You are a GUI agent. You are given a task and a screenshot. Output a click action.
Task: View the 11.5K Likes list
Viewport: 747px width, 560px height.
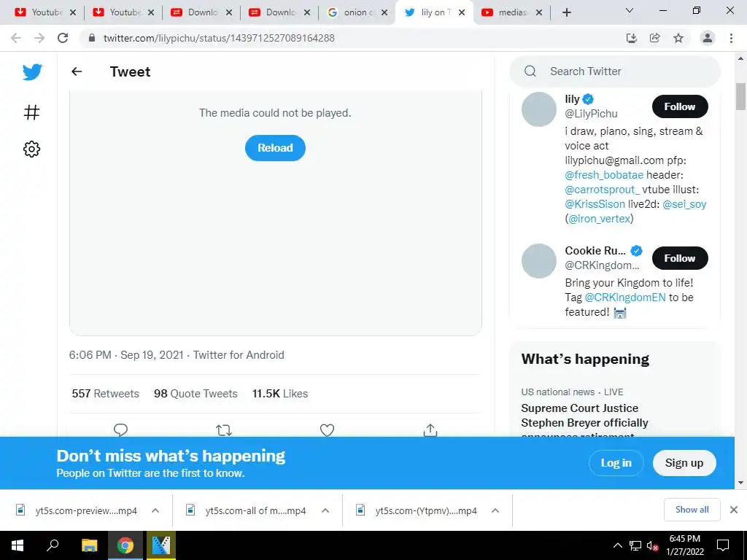pos(279,394)
